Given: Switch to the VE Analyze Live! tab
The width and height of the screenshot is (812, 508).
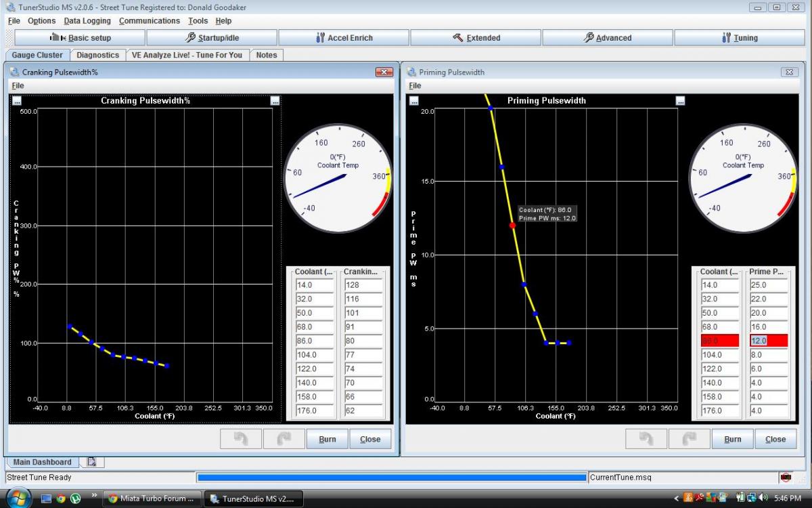Looking at the screenshot, I should pos(187,55).
